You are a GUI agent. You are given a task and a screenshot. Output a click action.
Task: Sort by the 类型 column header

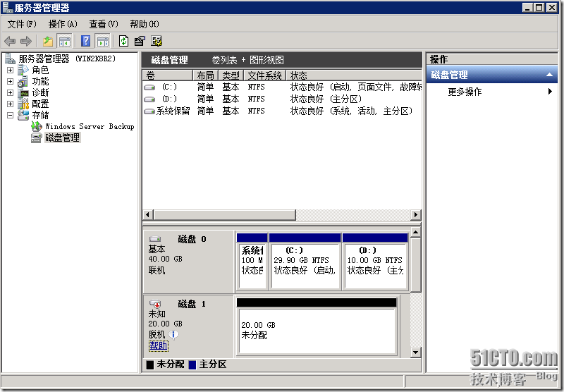tap(231, 75)
